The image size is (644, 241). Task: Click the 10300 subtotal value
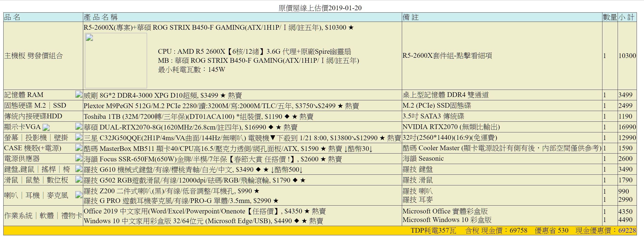pyautogui.click(x=627, y=56)
